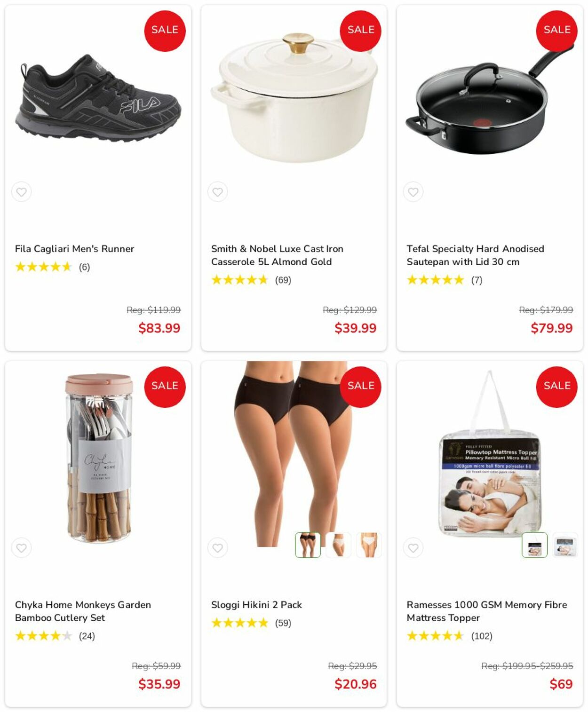Open Ramesses 1000 GSM Mattress Topper link

point(487,611)
